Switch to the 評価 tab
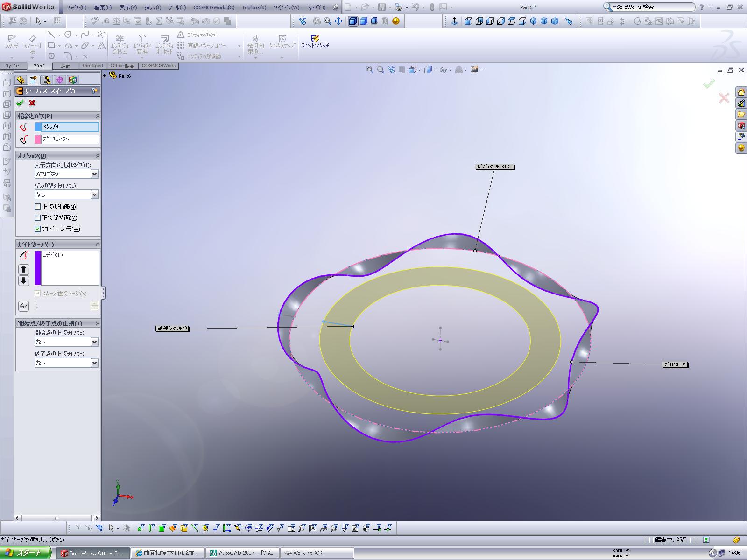747x560 pixels. (x=66, y=66)
